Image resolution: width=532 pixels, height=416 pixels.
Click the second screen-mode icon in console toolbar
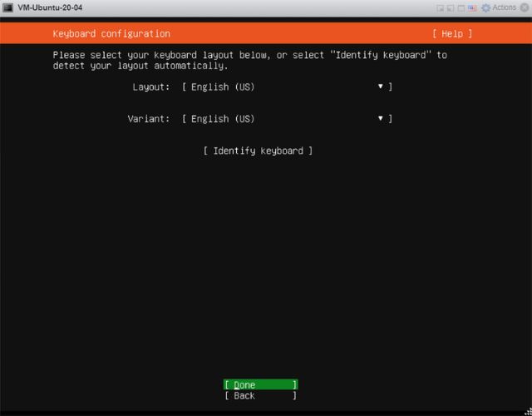coord(451,8)
